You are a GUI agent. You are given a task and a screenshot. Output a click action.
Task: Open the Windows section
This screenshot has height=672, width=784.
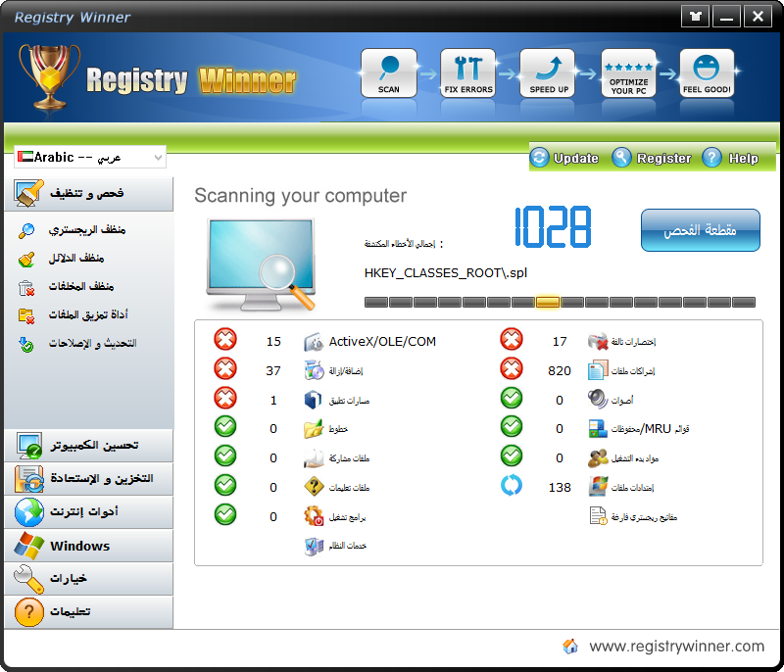[x=89, y=546]
